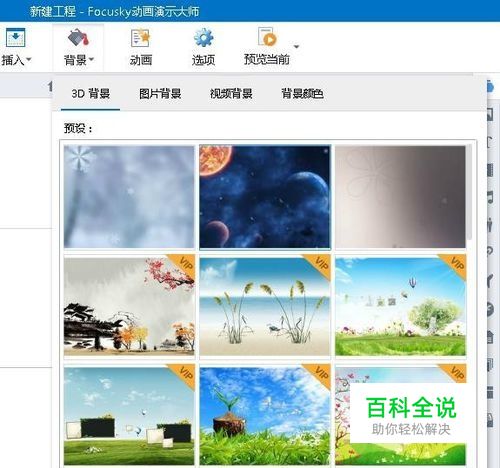Select the blackboards on grass VIP background
This screenshot has height=468, width=500.
pos(129,415)
